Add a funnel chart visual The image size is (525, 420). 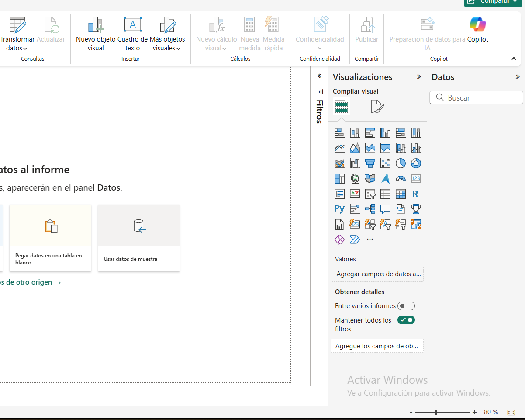pyautogui.click(x=370, y=163)
